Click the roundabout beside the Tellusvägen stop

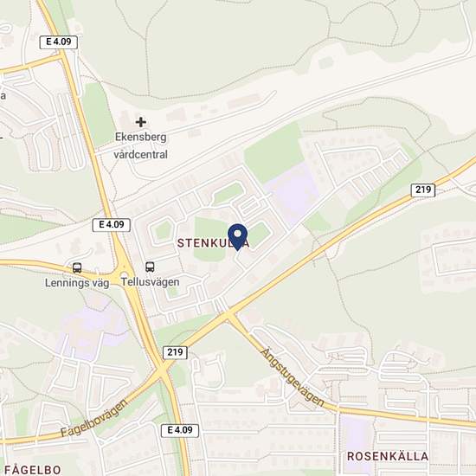tap(124, 268)
